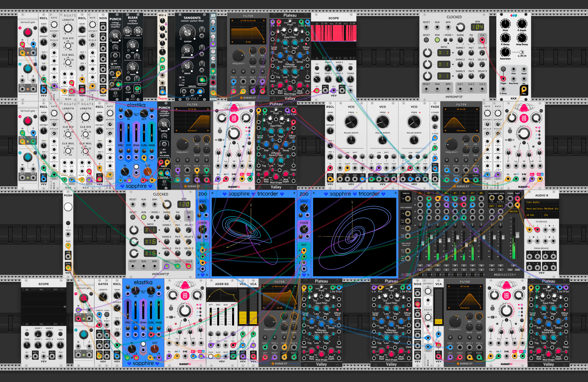Click the MODE minus button on 120 BPM Clocked
The image size is (588, 382).
152,217
